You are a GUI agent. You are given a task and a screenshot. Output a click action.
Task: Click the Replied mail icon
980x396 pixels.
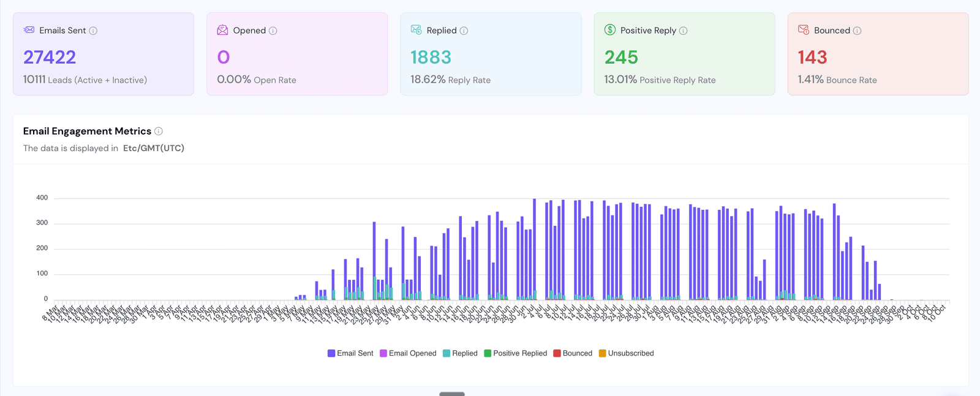pyautogui.click(x=416, y=30)
